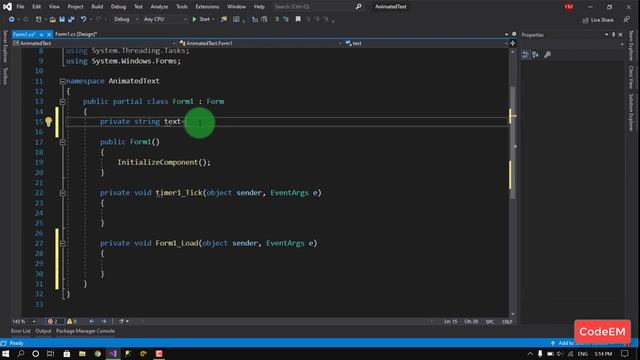640x360 pixels.
Task: Save the current file with the disk icon
Action: pos(62,19)
